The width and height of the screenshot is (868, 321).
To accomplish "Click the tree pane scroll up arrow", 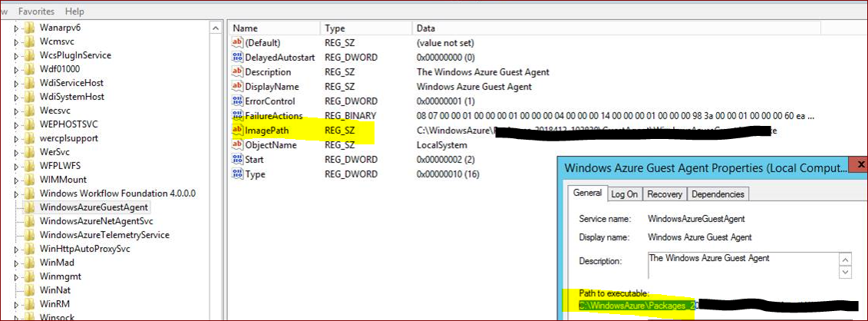I will coord(216,28).
